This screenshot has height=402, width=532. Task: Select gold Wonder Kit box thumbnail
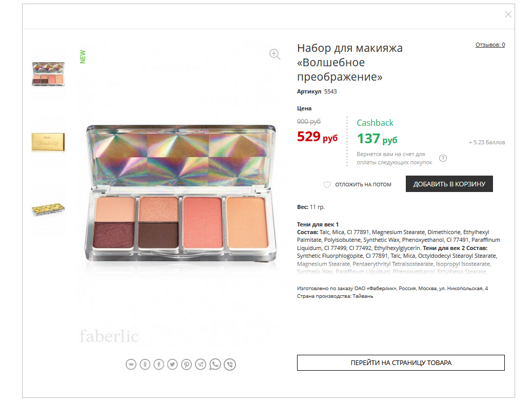pyautogui.click(x=48, y=142)
